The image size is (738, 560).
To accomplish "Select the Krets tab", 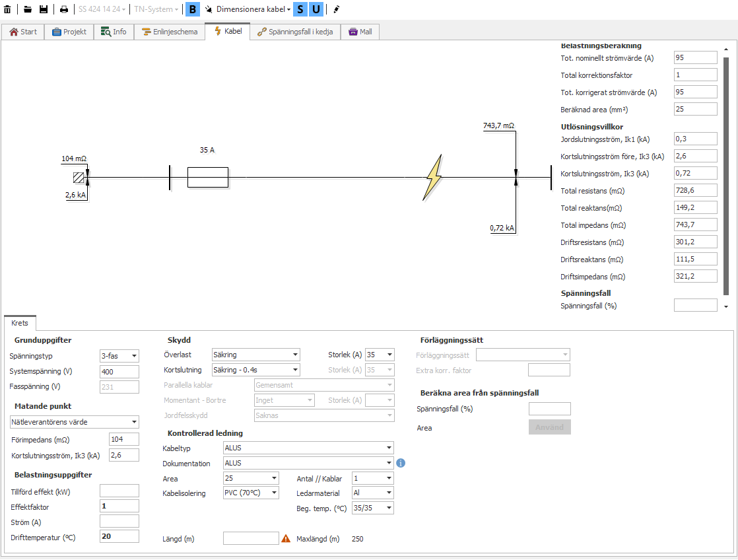I will [x=20, y=323].
